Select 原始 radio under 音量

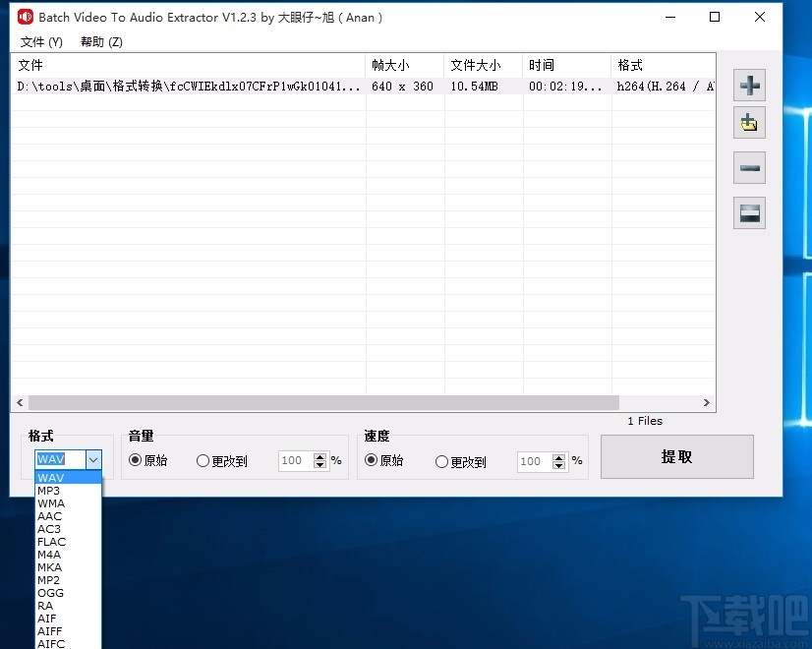tap(135, 461)
